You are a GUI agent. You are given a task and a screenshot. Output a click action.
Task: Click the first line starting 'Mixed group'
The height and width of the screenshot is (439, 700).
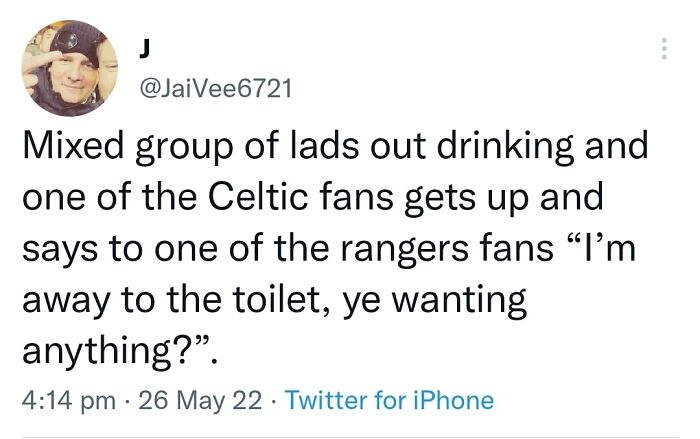click(x=335, y=148)
